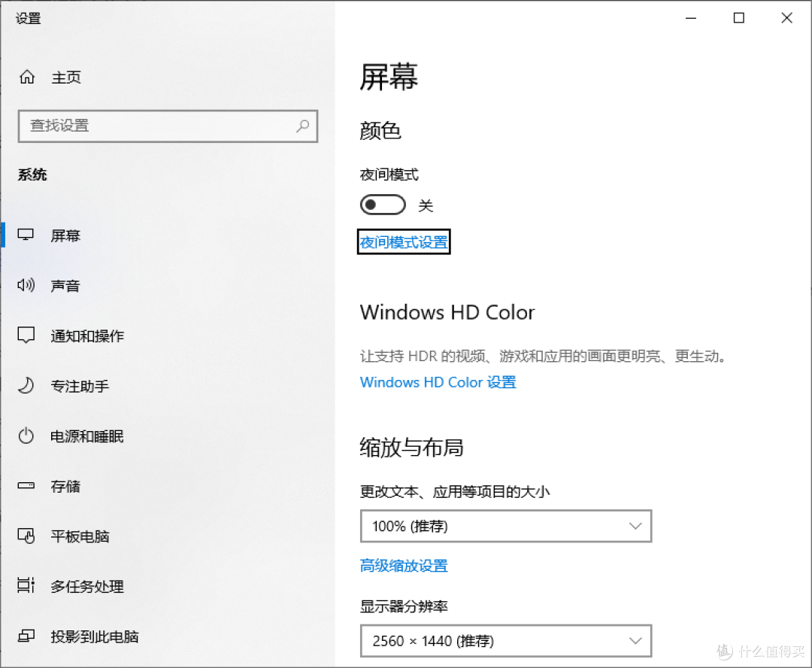The height and width of the screenshot is (668, 812).
Task: Click the Home house icon
Action: 27,77
